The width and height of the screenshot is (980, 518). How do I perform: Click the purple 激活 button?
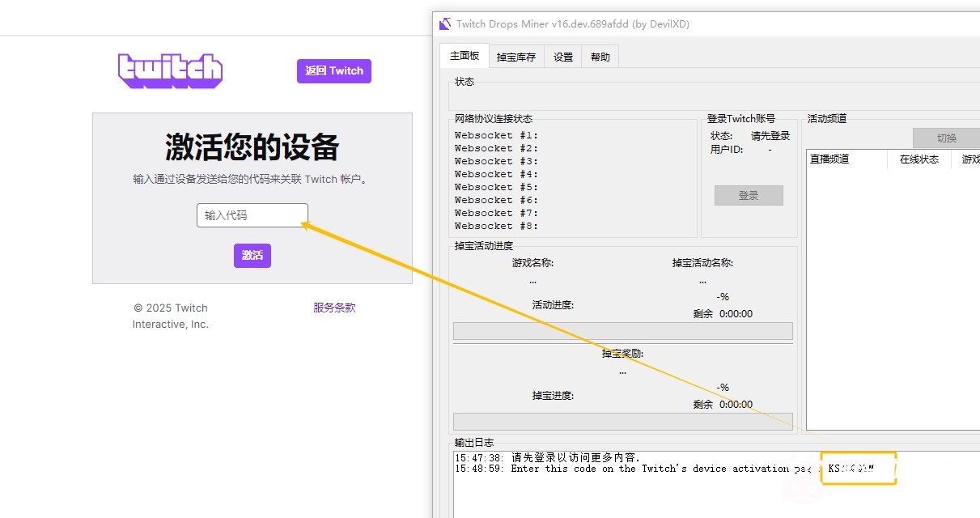point(252,256)
